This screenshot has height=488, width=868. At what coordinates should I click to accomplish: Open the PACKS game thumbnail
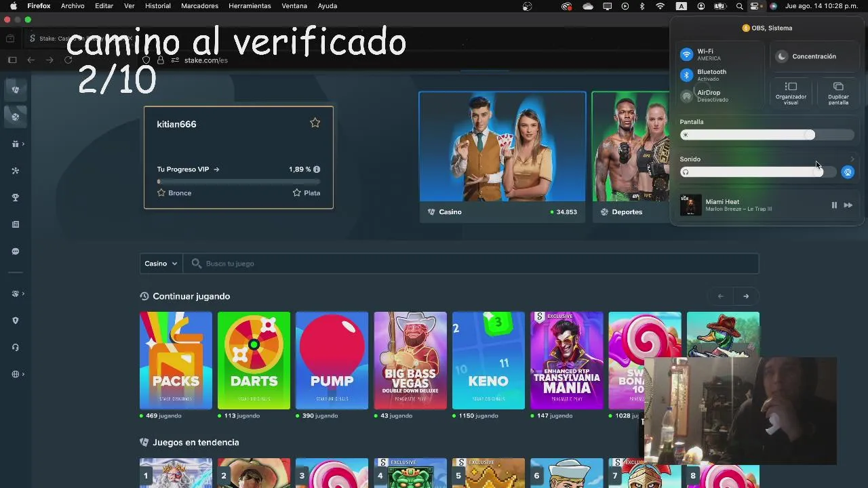click(x=176, y=361)
